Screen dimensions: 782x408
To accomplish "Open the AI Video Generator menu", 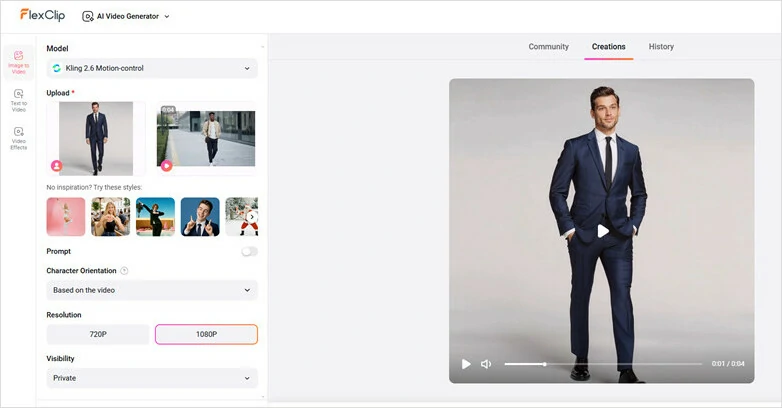I will (x=126, y=16).
